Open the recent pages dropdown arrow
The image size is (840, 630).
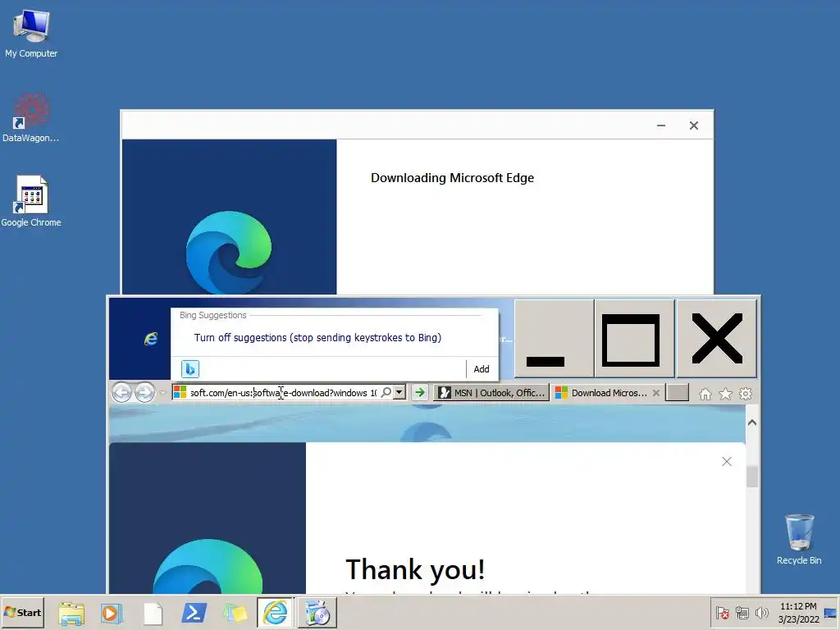[162, 393]
